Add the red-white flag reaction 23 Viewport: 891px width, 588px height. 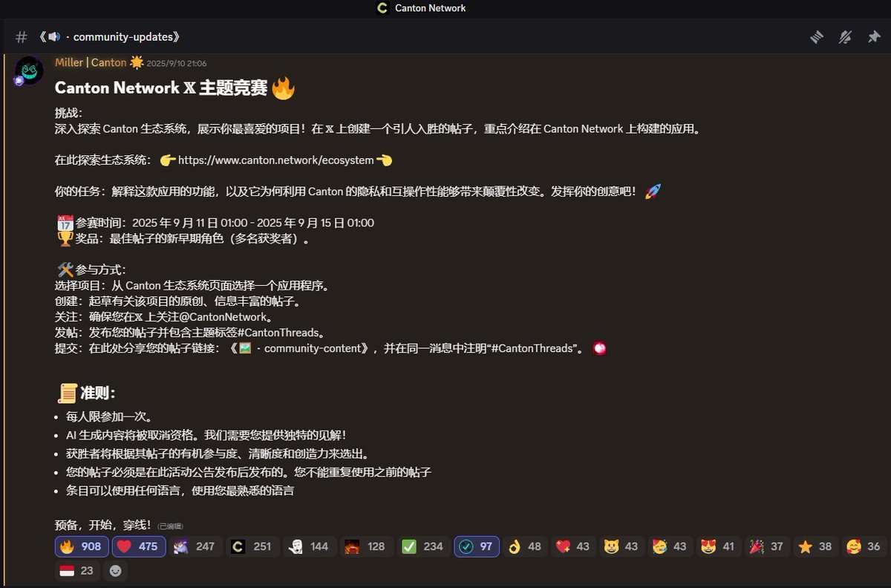click(x=77, y=571)
